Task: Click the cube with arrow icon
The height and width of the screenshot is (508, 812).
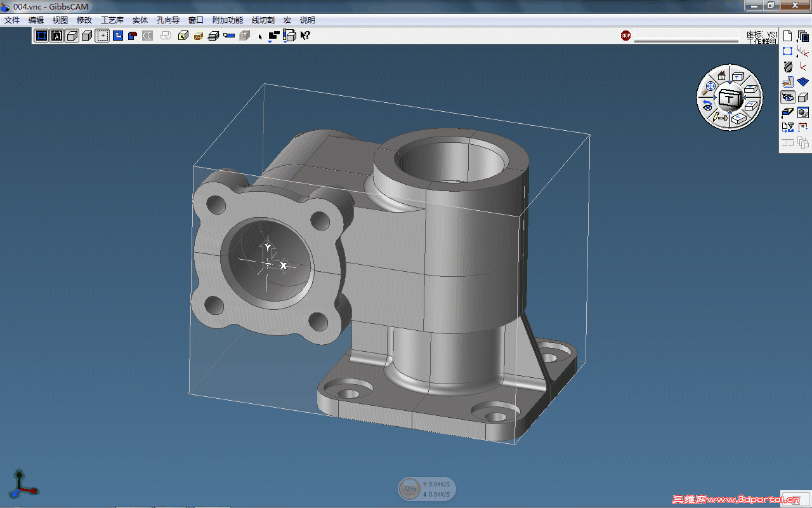Action: (x=183, y=36)
